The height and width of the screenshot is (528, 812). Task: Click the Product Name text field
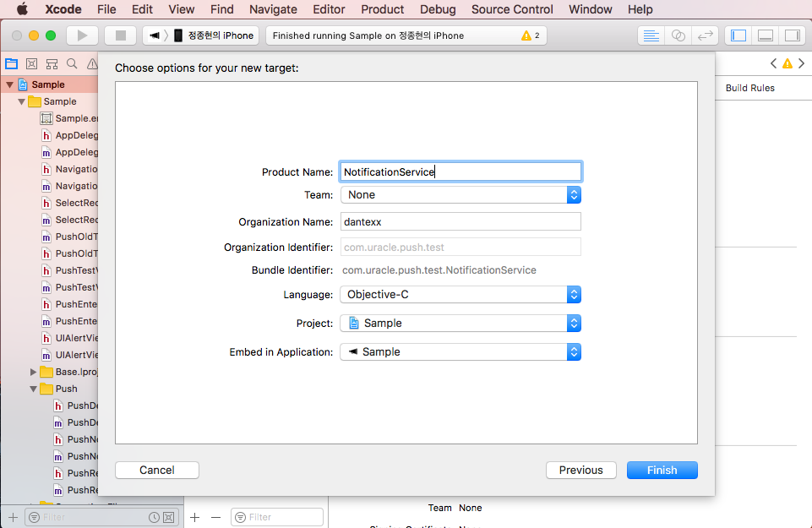460,171
